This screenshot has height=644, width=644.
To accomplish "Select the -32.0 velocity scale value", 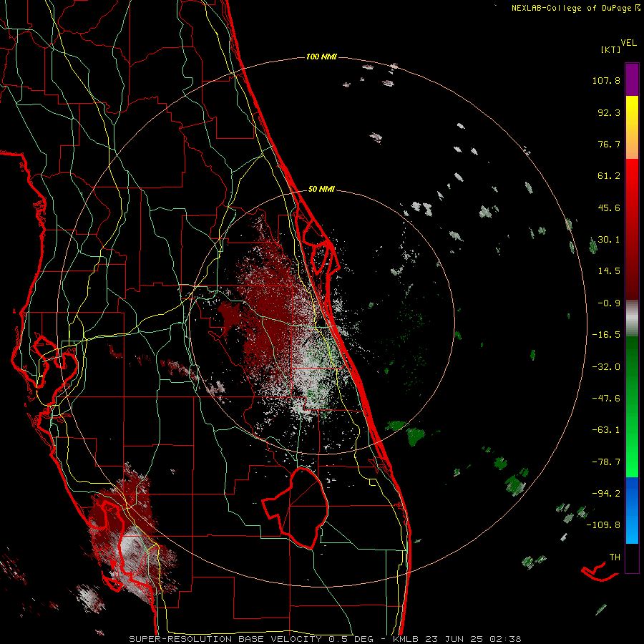I will 606,367.
